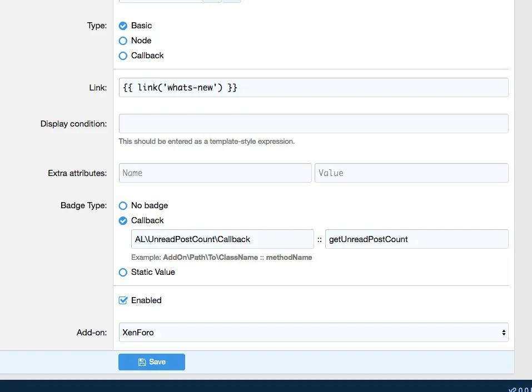
Task: Click the Type label
Action: (x=97, y=26)
